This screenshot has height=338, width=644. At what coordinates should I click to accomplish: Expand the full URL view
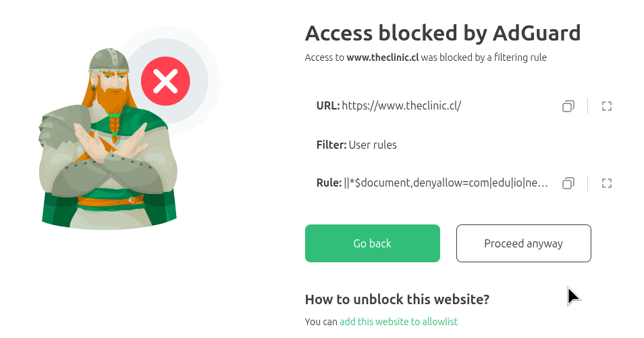click(606, 106)
